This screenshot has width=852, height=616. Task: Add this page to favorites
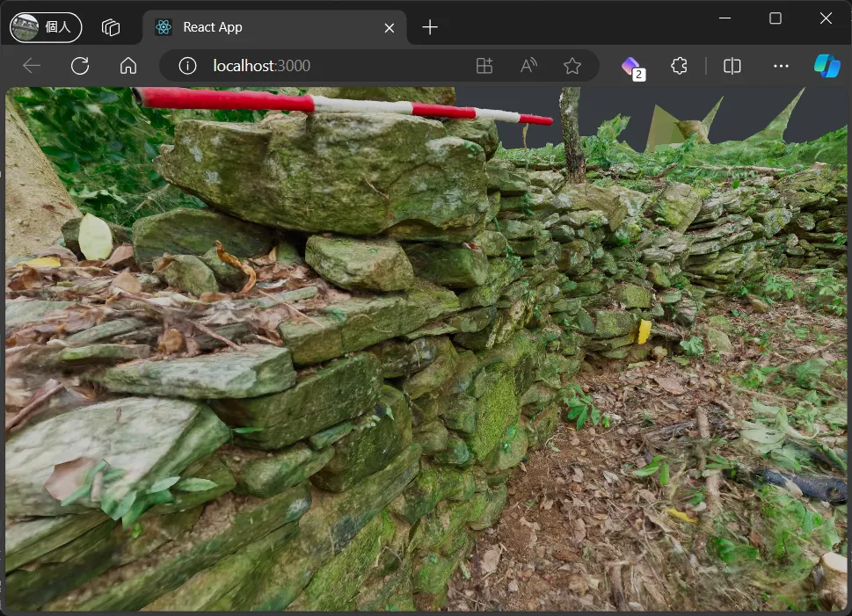(572, 66)
